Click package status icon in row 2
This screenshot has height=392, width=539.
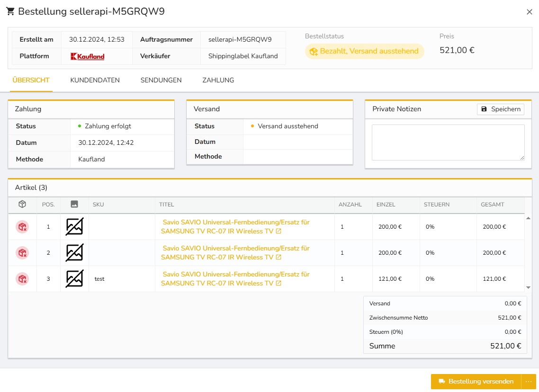pyautogui.click(x=22, y=253)
